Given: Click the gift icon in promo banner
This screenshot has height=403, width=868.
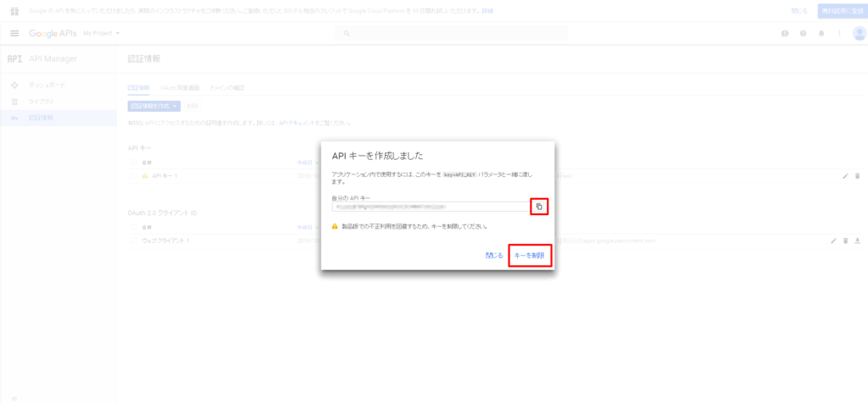Looking at the screenshot, I should tap(15, 10).
